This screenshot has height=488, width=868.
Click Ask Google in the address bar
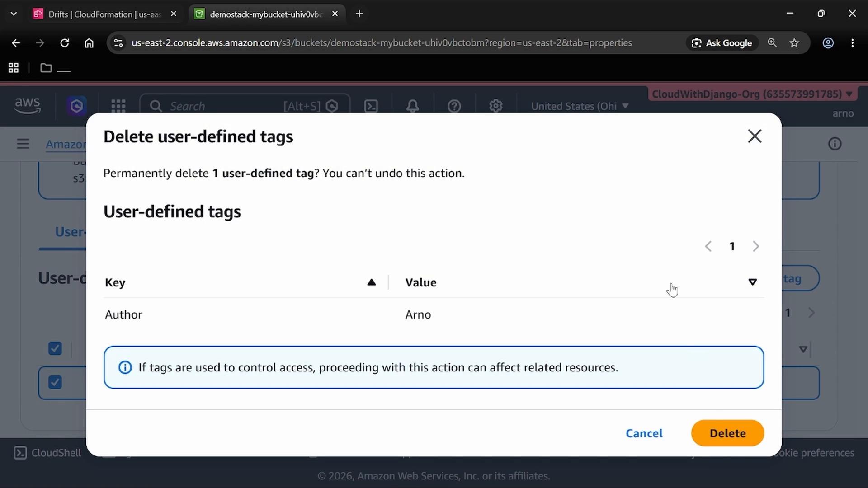click(722, 43)
